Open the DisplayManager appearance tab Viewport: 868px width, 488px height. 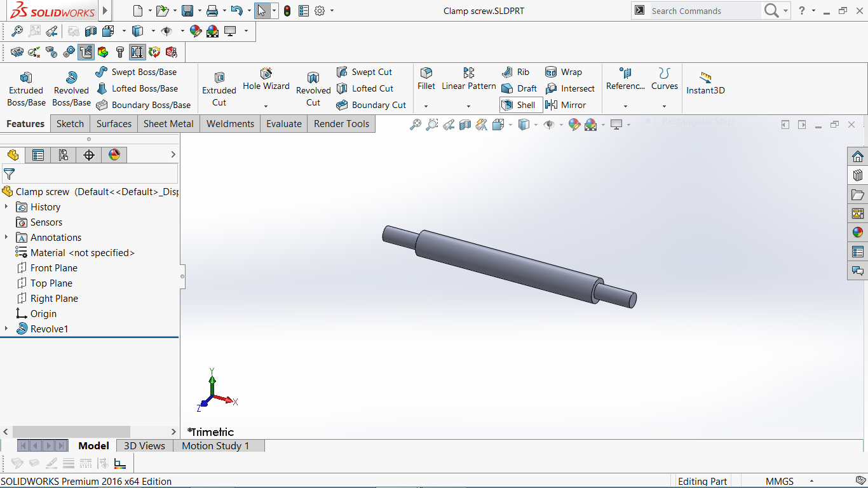114,155
